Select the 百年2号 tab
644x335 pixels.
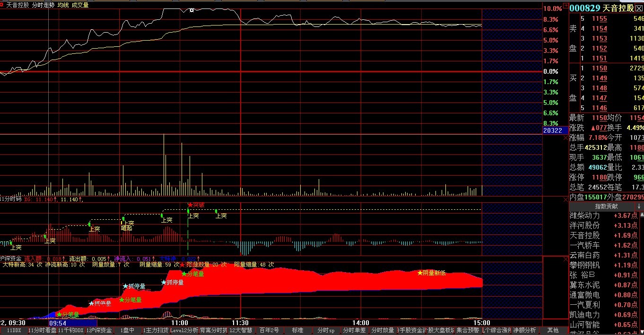click(x=270, y=330)
